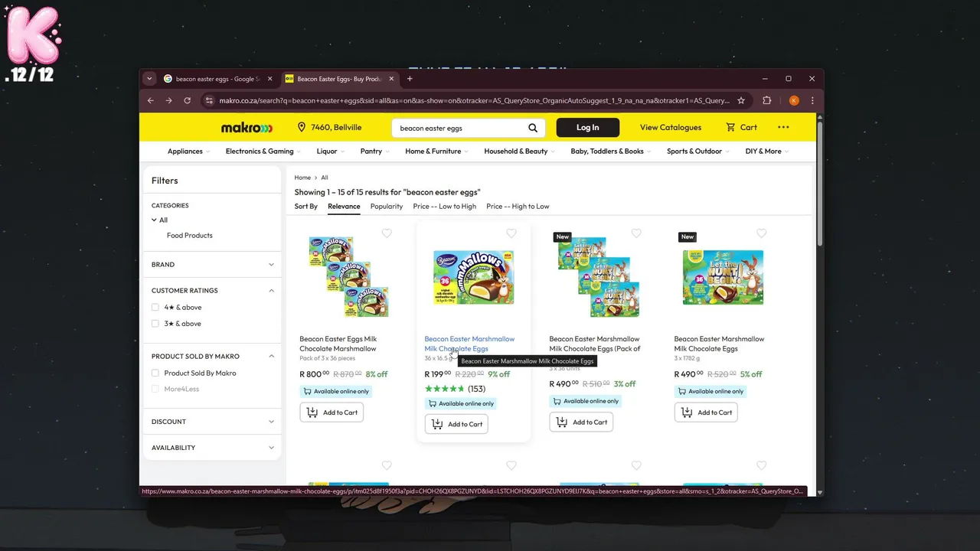Image resolution: width=980 pixels, height=551 pixels.
Task: Add the Pack of 3 x 36 Units product to cart
Action: [581, 422]
